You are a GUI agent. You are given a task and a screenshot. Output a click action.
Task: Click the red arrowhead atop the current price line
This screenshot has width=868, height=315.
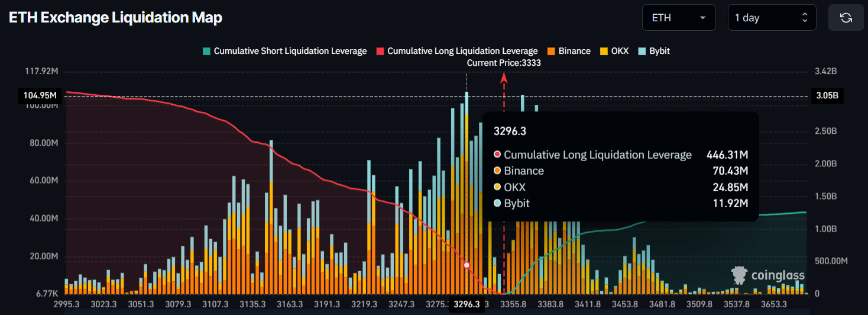[504, 77]
